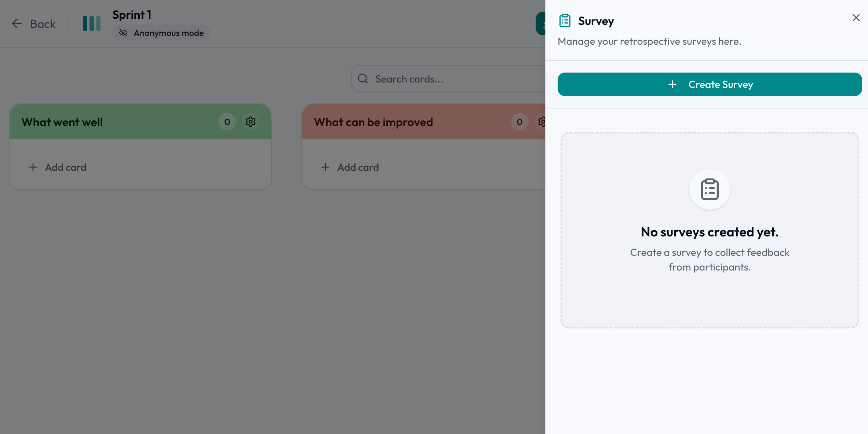Close the Survey side panel

[856, 17]
